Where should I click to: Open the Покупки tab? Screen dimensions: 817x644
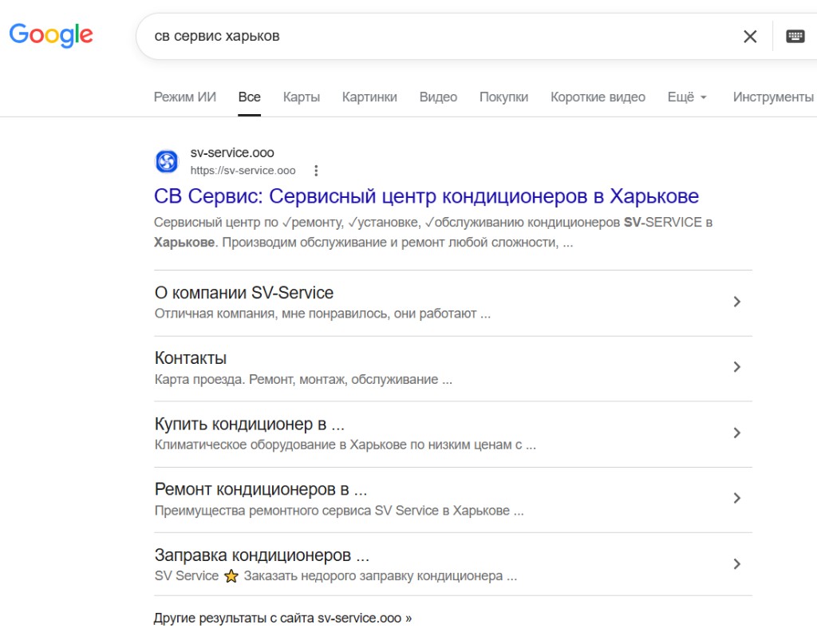tap(504, 97)
